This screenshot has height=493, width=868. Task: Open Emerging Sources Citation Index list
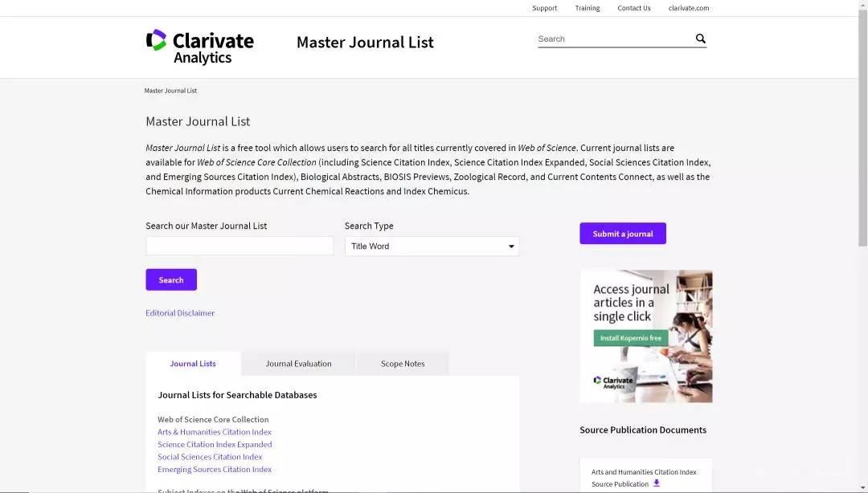point(215,469)
